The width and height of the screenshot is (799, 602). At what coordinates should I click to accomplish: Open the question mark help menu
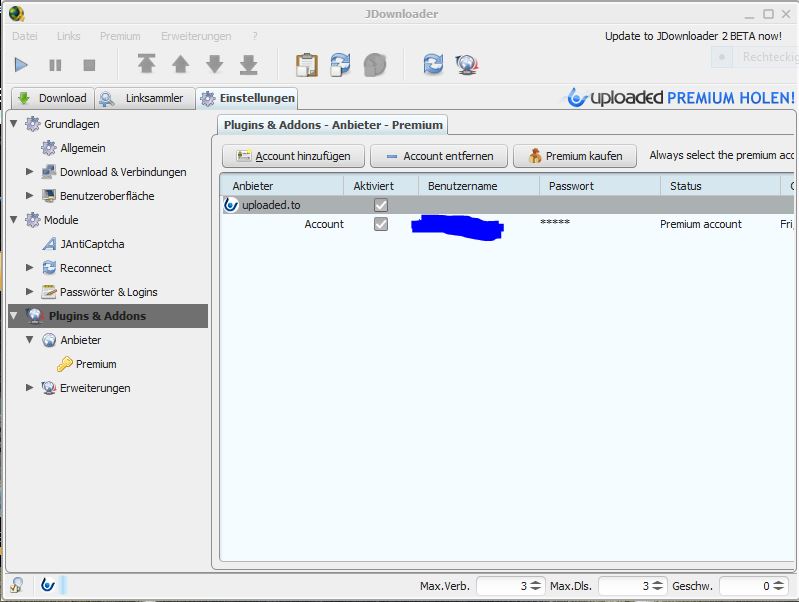tap(255, 36)
